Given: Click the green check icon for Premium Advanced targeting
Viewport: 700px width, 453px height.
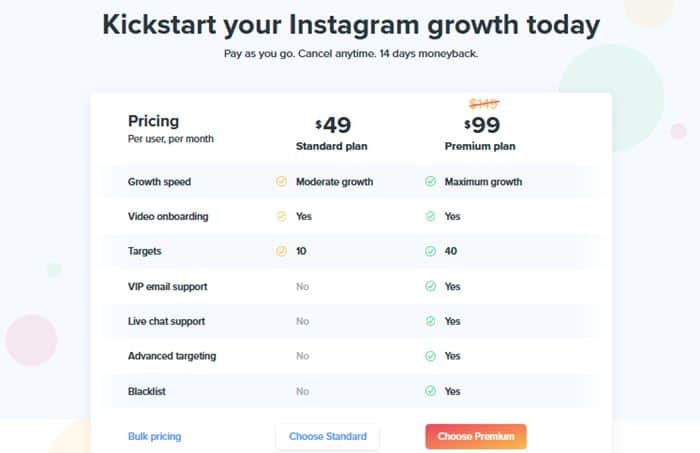Looking at the screenshot, I should [430, 356].
